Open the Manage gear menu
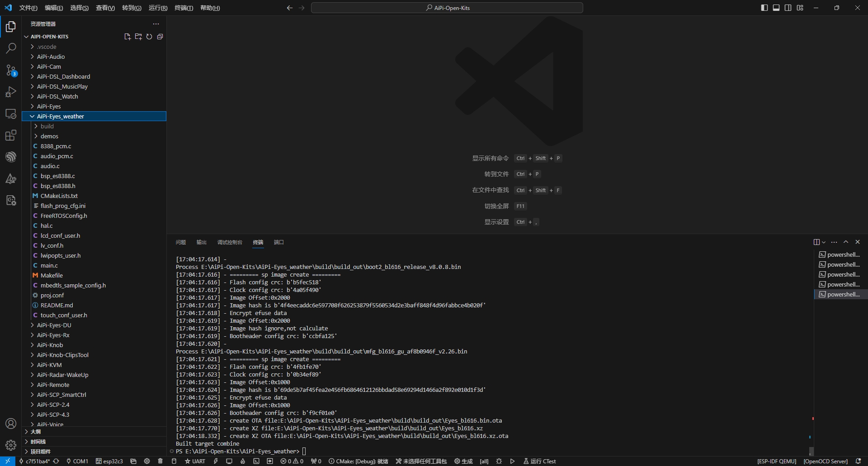This screenshot has height=466, width=868. tap(11, 445)
